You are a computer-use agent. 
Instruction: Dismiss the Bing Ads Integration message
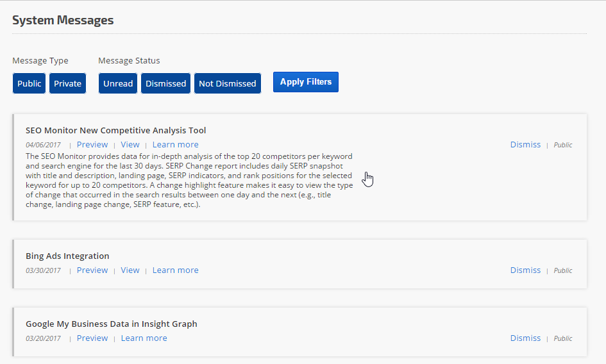point(525,270)
